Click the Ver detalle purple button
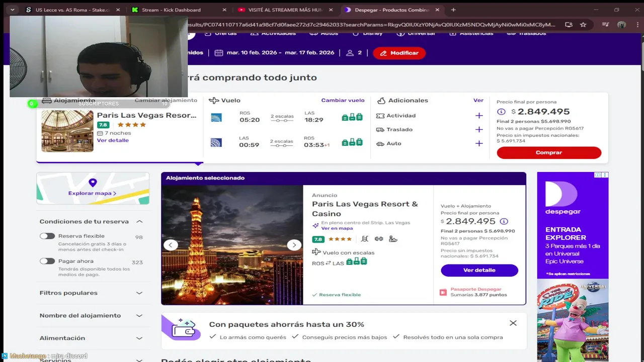The height and width of the screenshot is (362, 644). (479, 270)
